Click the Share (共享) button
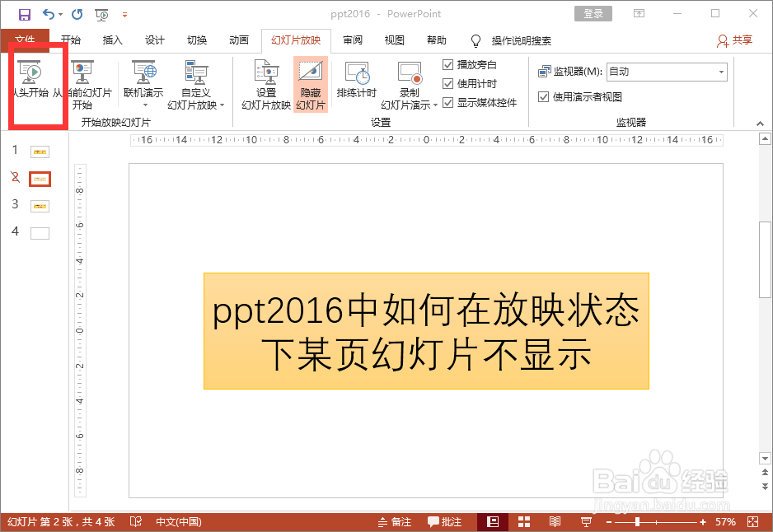This screenshot has width=773, height=532. tap(735, 40)
